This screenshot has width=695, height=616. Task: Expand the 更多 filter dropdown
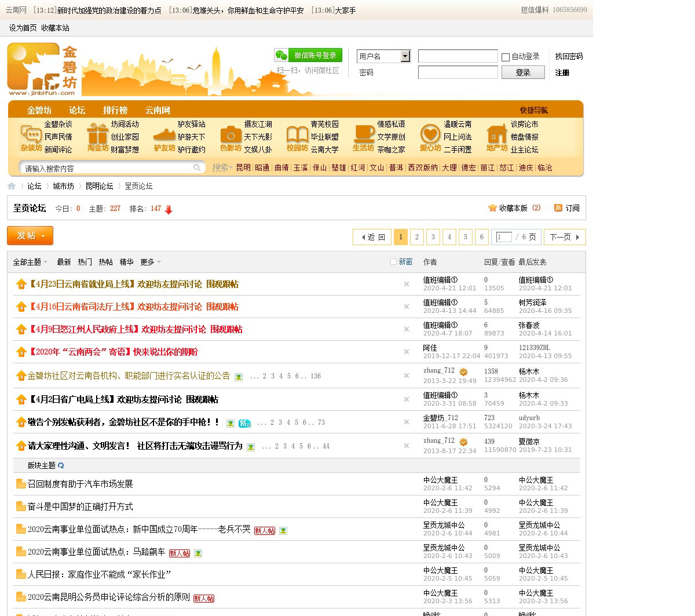[x=151, y=262]
